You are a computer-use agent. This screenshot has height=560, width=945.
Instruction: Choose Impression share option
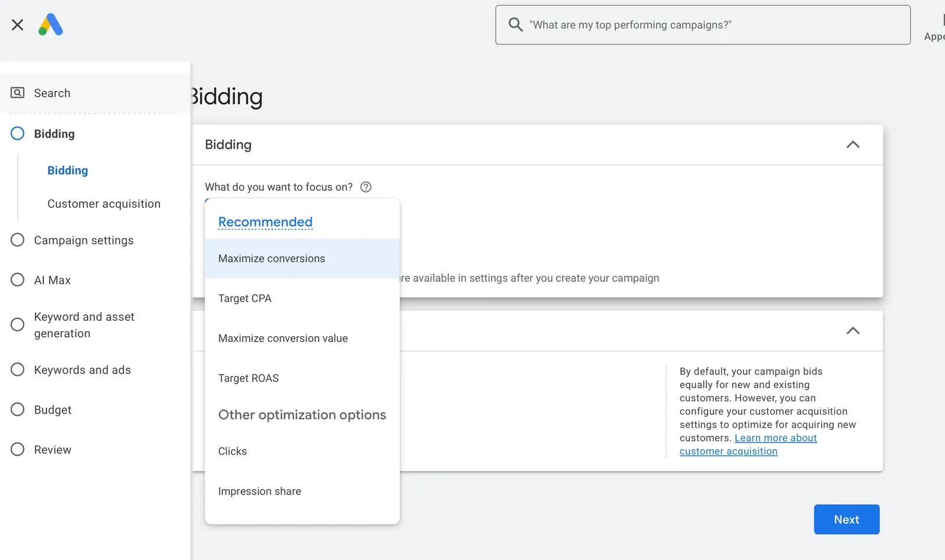click(302, 491)
